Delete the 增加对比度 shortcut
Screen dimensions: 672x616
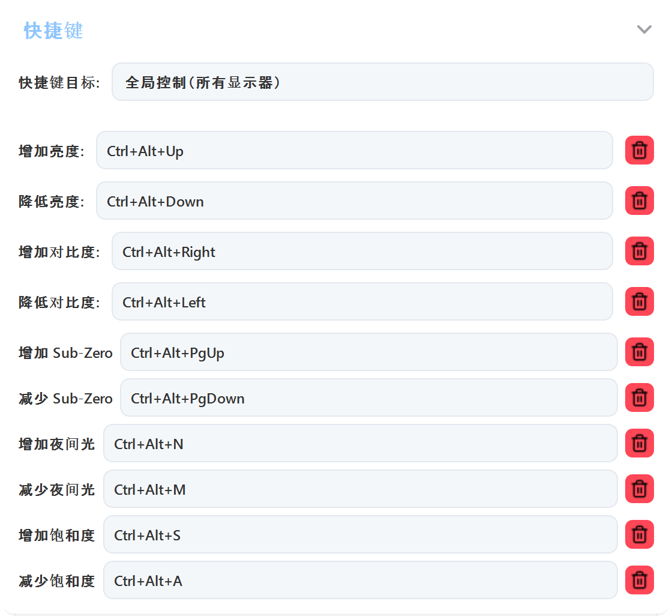point(639,251)
